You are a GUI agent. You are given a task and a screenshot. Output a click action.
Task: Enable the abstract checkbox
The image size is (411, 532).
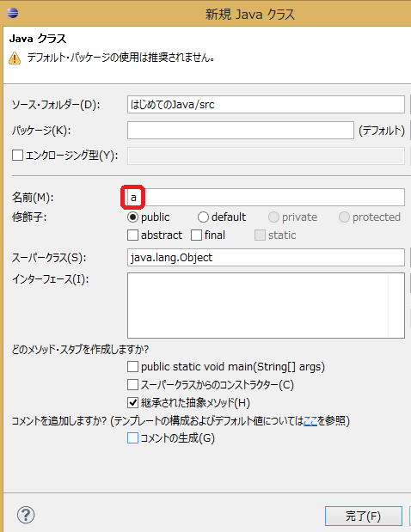pyautogui.click(x=132, y=235)
